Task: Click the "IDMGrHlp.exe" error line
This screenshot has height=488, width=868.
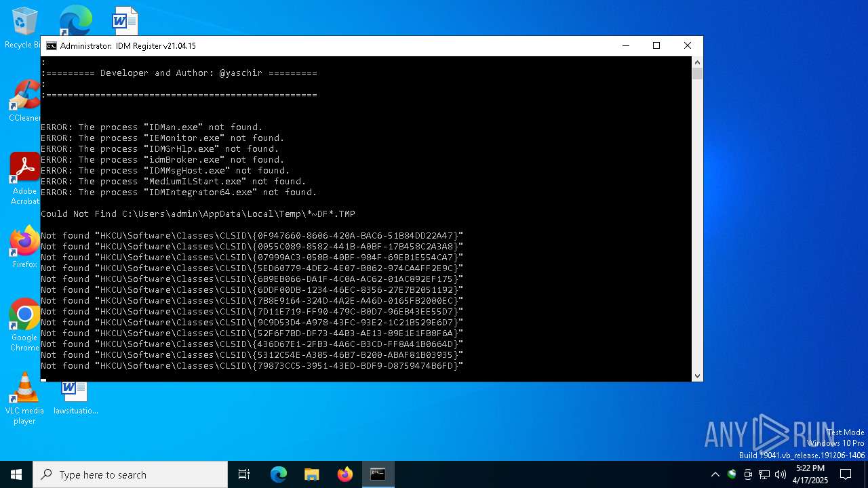Action: click(160, 149)
